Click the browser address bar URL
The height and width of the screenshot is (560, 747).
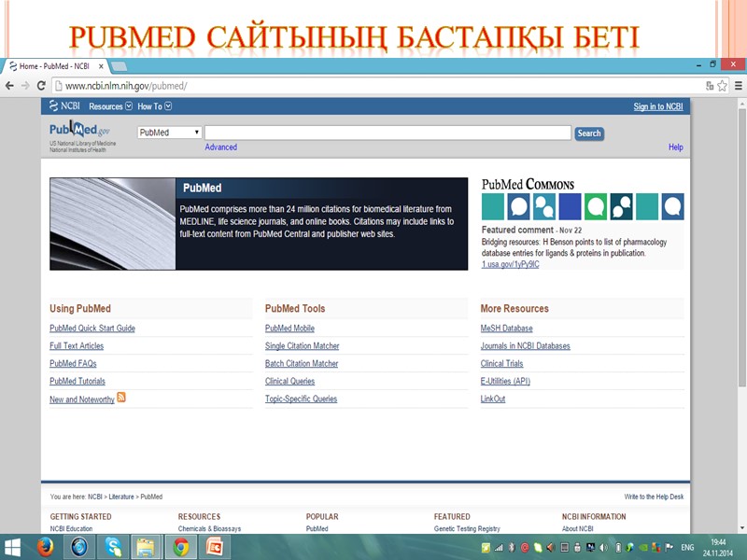pyautogui.click(x=126, y=86)
